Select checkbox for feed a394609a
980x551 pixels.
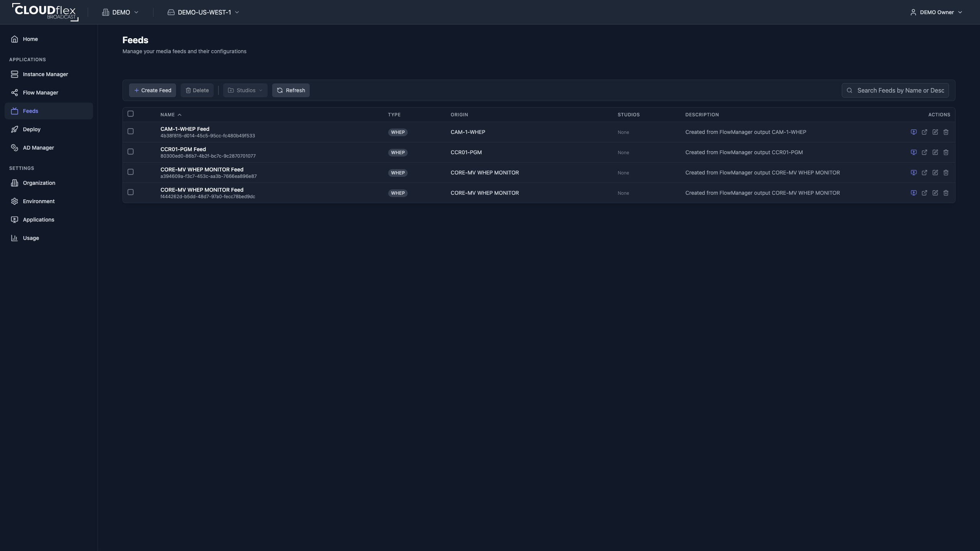pos(131,172)
